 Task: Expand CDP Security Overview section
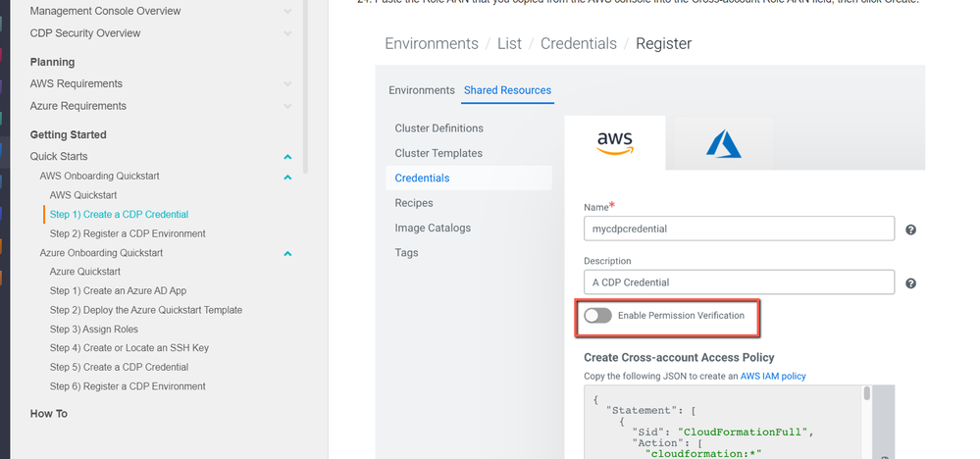click(x=287, y=33)
